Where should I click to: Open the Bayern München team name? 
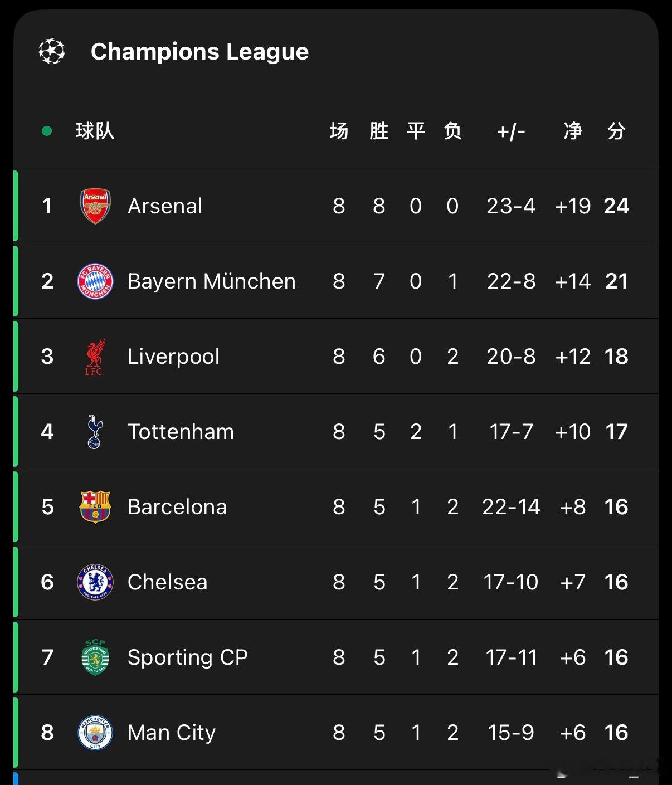(211, 281)
